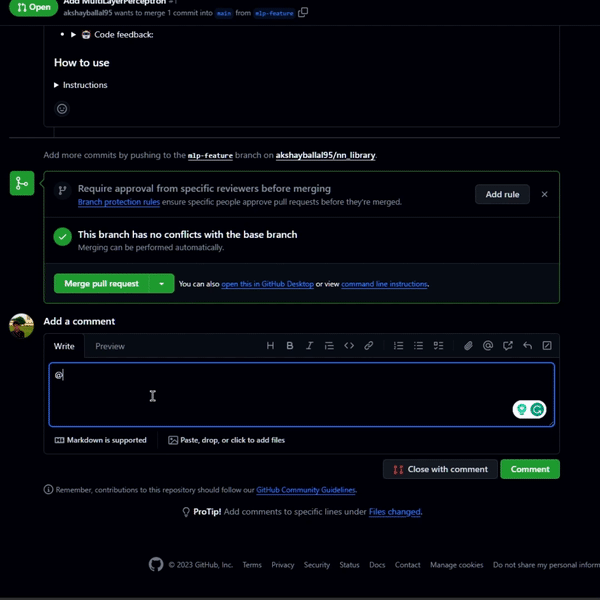Viewport: 600px width, 600px height.
Task: Mention a user with the @ toolbar icon
Action: (x=488, y=346)
